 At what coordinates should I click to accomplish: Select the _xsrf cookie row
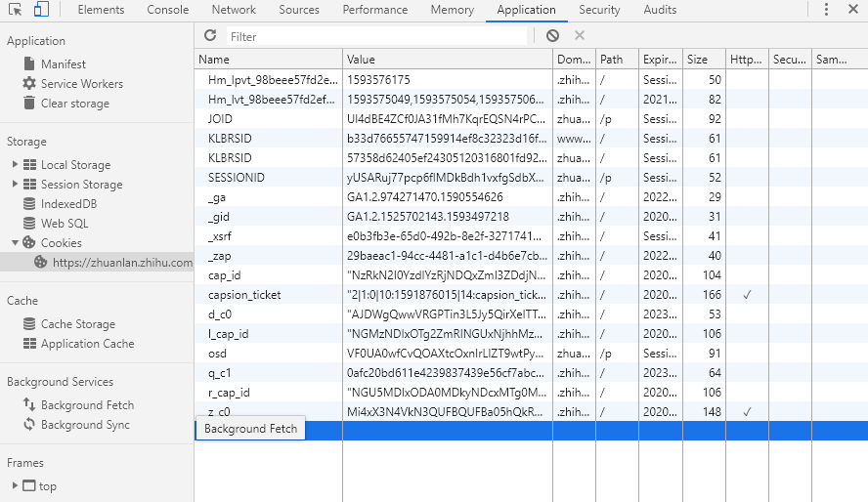[532, 236]
